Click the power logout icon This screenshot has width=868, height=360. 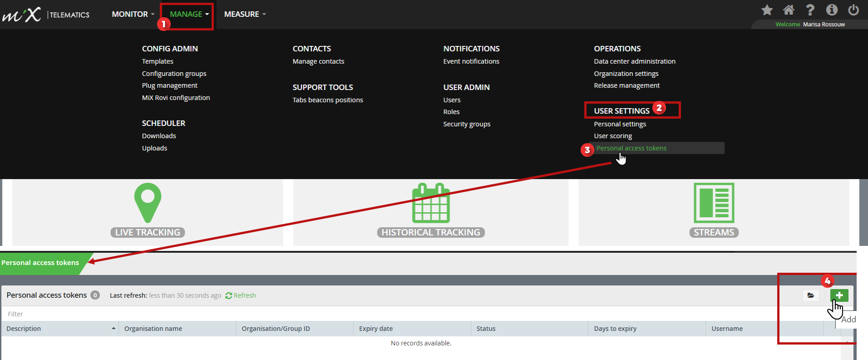point(853,10)
